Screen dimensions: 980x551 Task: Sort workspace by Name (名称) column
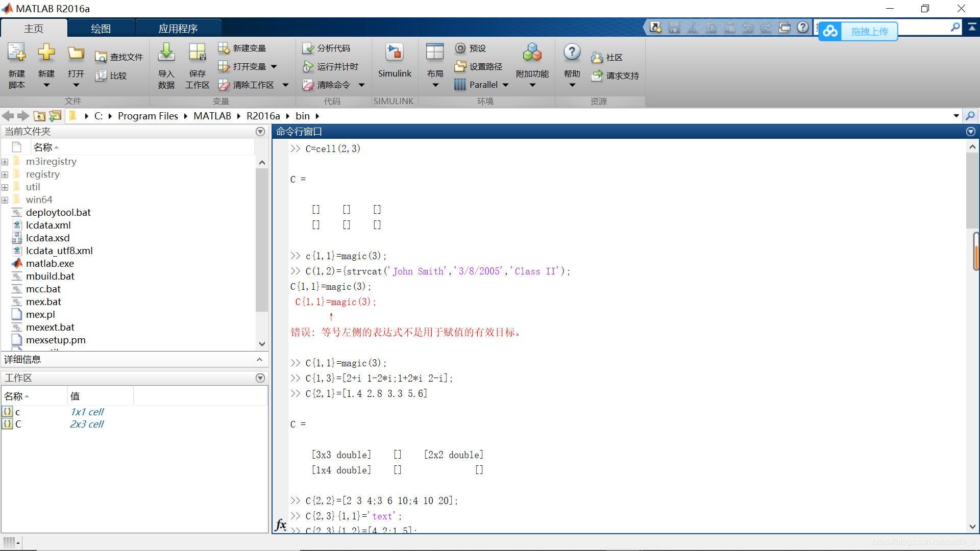coord(34,396)
